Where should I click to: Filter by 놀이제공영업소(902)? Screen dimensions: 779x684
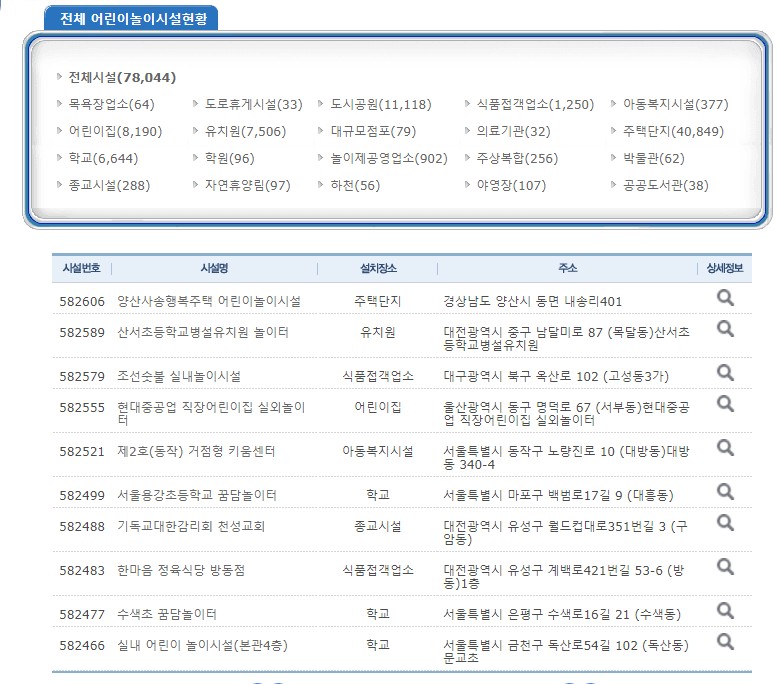389,158
